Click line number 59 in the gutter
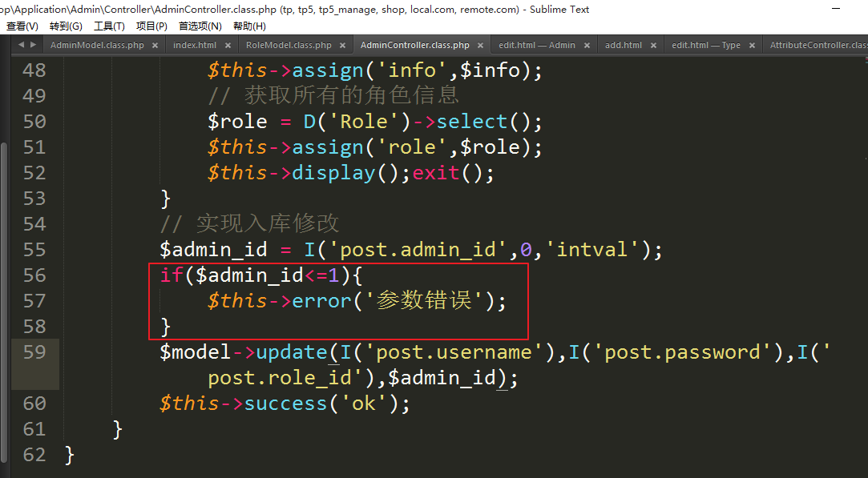 (x=34, y=352)
